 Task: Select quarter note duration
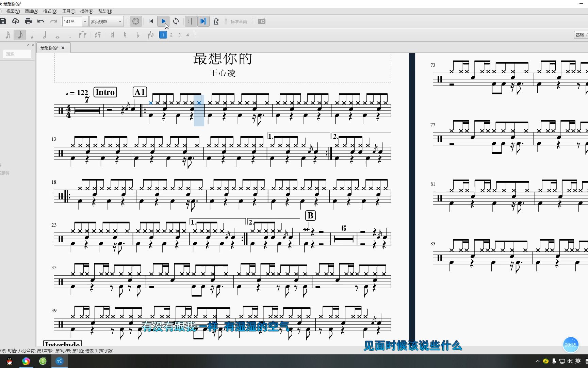tap(32, 35)
